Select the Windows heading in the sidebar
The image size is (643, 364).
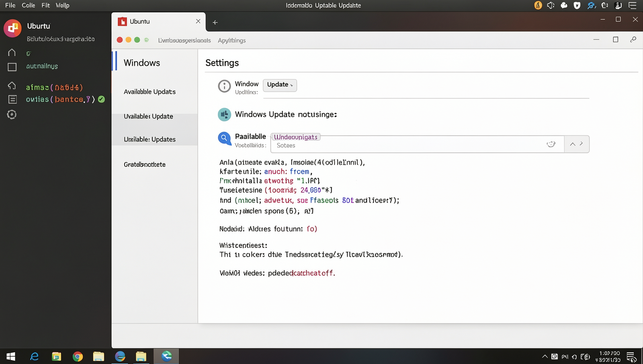click(x=142, y=63)
